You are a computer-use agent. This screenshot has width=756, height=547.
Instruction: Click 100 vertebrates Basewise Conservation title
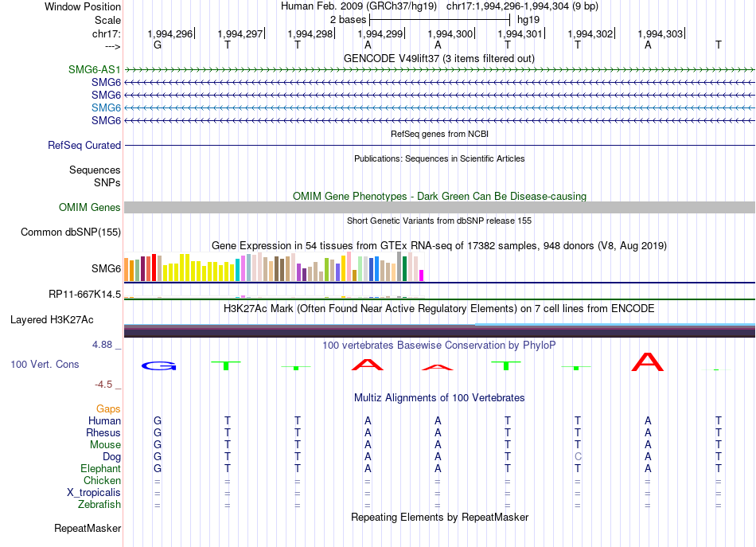439,346
